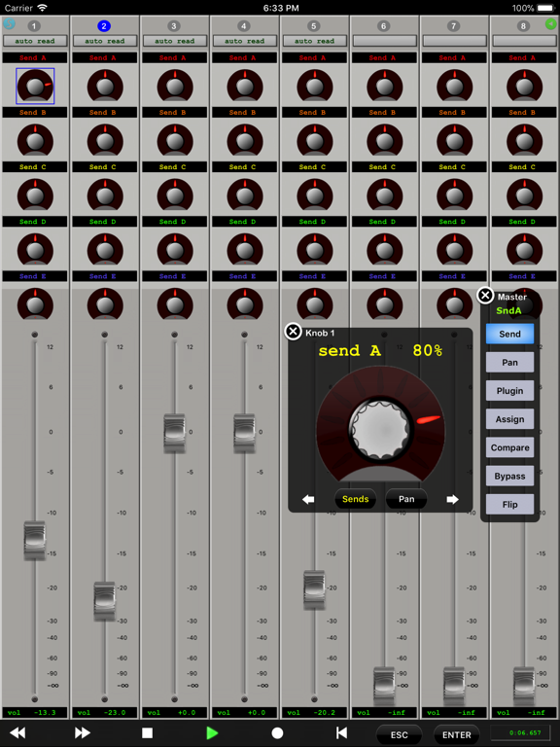Screen dimensions: 560x747
Task: Tap the Compare button
Action: pos(509,447)
